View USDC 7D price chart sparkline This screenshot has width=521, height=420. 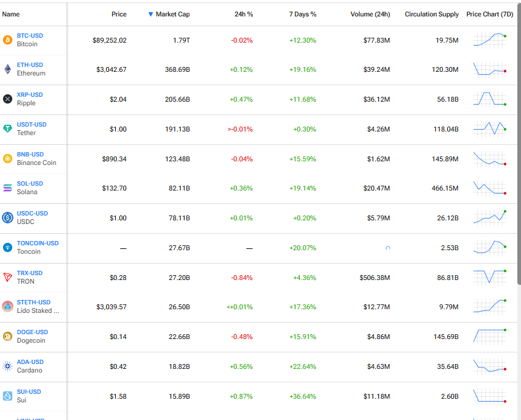point(489,218)
